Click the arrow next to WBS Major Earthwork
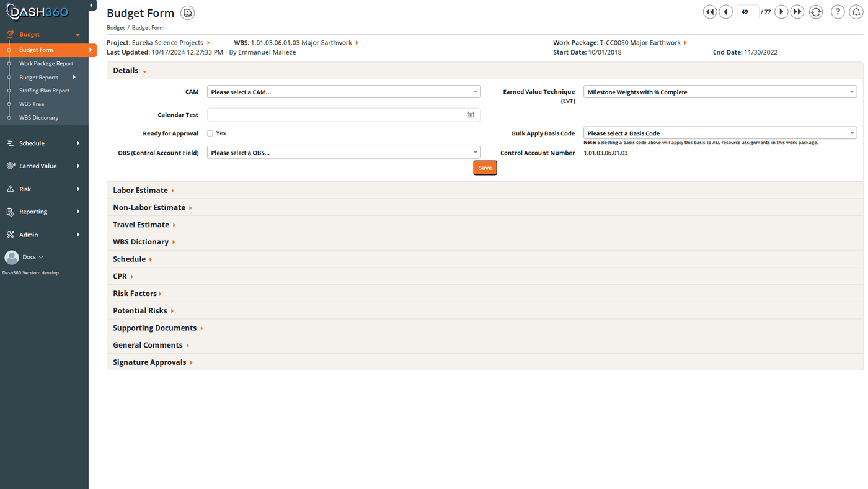868x489 pixels. click(x=357, y=43)
